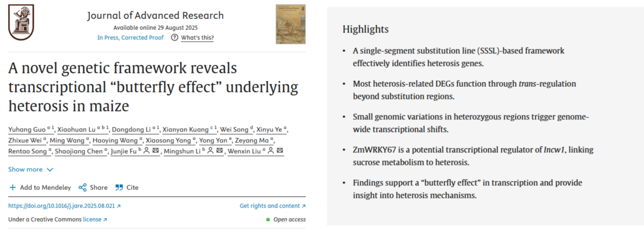Viewport: 644px width, 234px height.
Task: Click the envelope icon after Wenxin Liu
Action: click(280, 151)
